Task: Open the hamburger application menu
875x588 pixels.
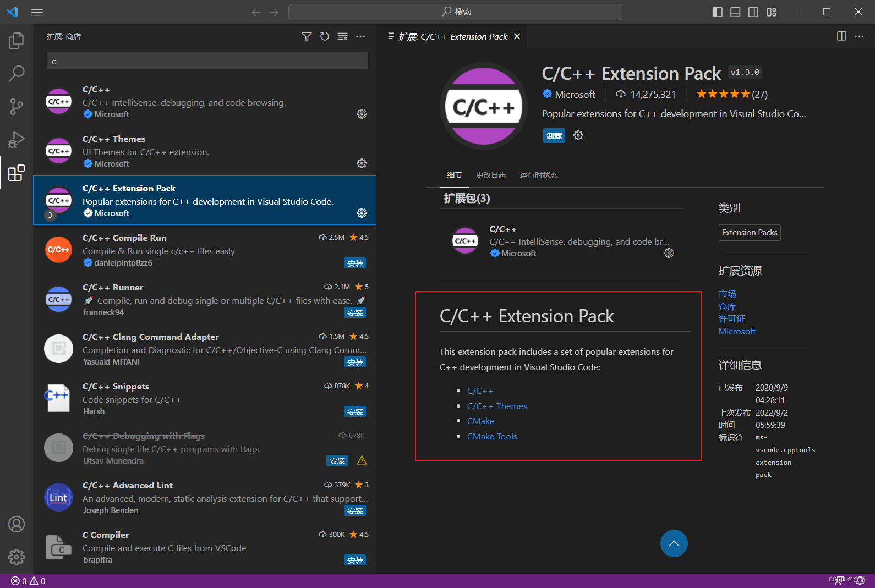Action: (37, 12)
